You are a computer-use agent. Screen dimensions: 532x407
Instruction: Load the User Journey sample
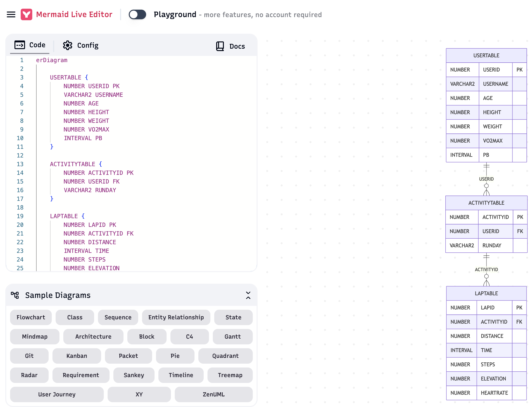pos(57,394)
